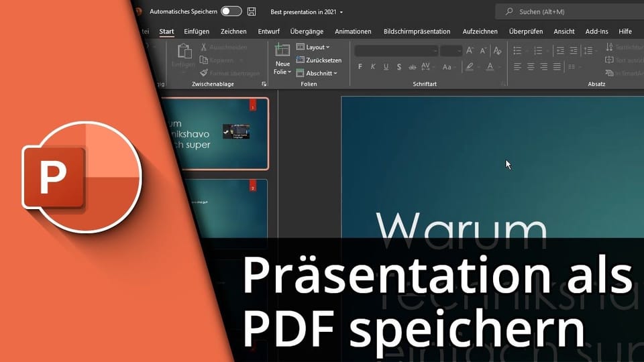Justify the text alignment
Screen dimensions: 644x362
(x=557, y=66)
